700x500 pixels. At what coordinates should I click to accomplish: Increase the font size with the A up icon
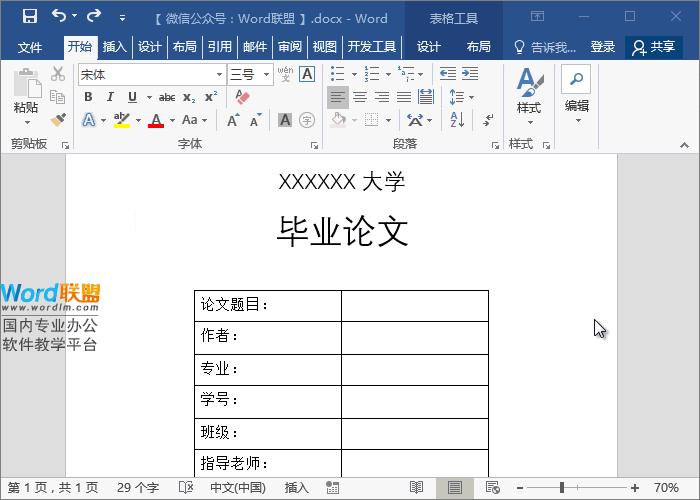click(233, 120)
